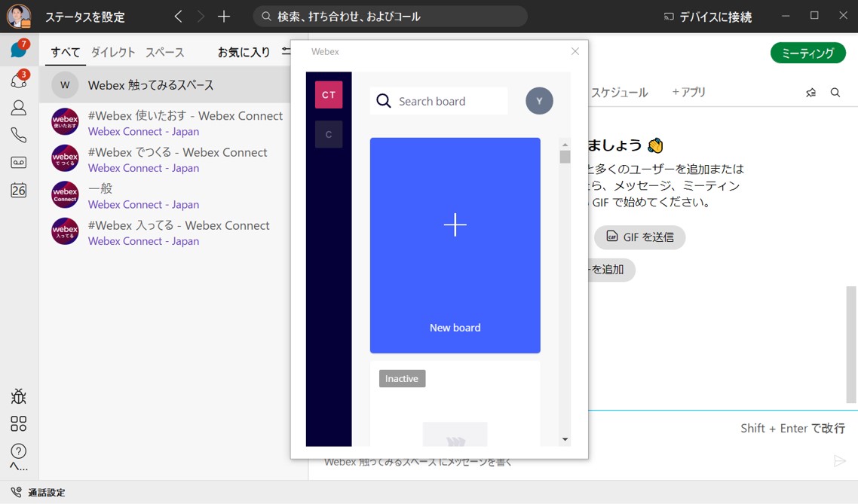Open the Calls panel via phone icon
858x504 pixels.
tap(18, 134)
